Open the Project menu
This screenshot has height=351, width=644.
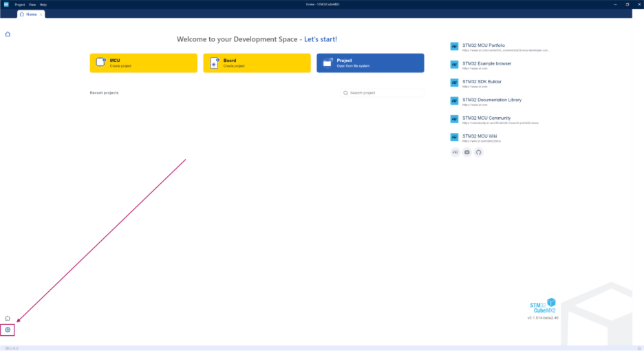tap(20, 5)
